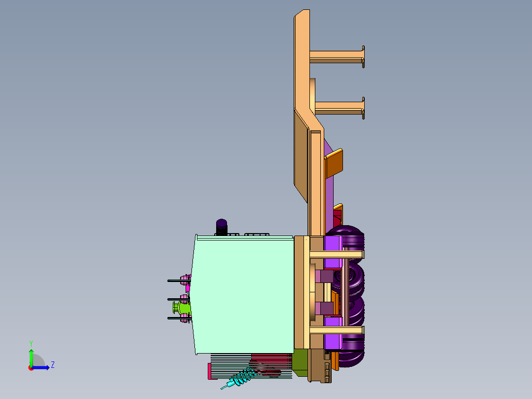Viewport: 532px width, 399px height.
Task: Select the olive green block under cabinet
Action: (x=300, y=363)
